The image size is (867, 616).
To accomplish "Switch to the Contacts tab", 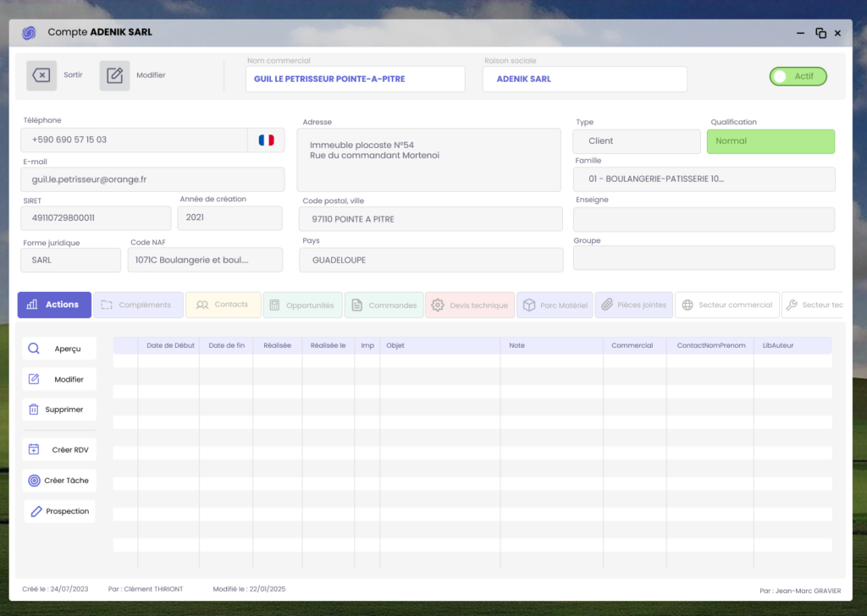I will (223, 305).
